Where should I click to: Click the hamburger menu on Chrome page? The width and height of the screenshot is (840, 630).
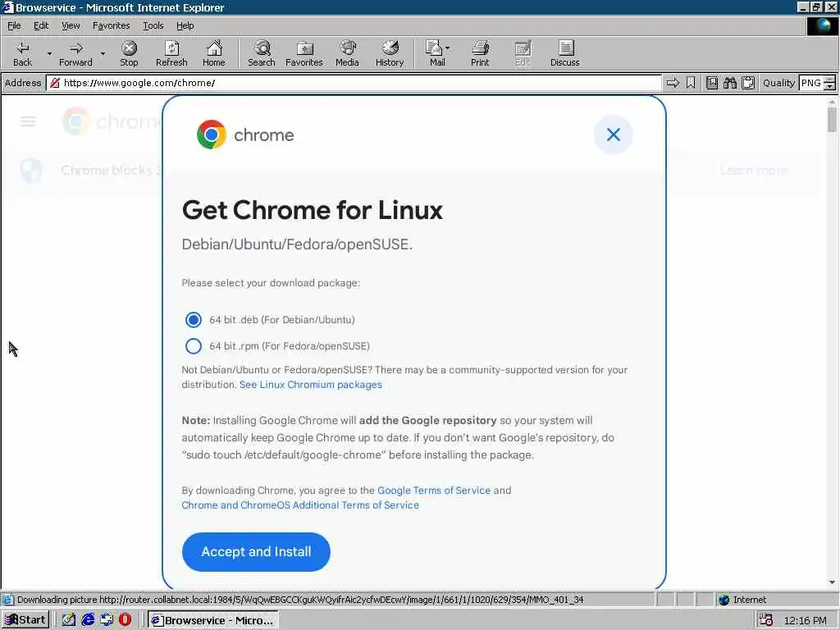(28, 121)
